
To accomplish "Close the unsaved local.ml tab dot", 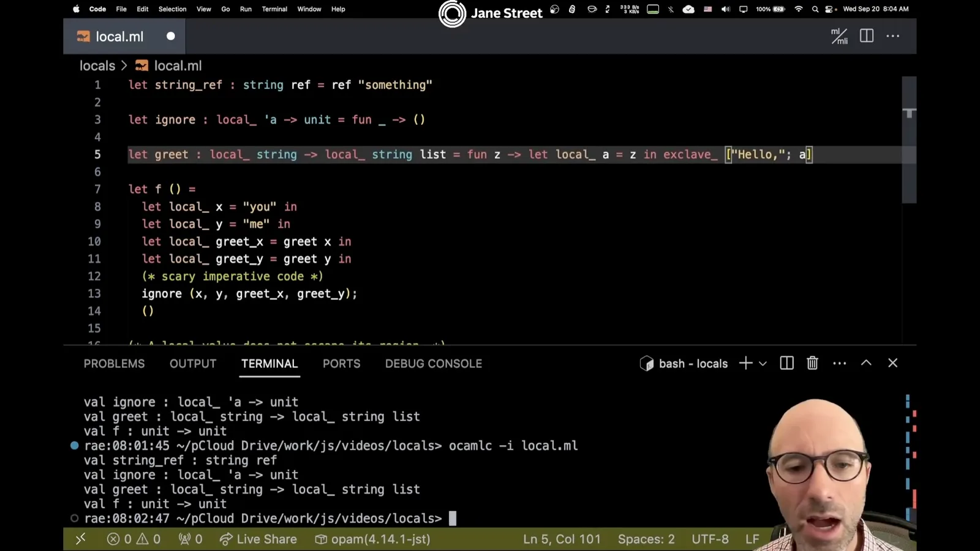I will pos(171,36).
